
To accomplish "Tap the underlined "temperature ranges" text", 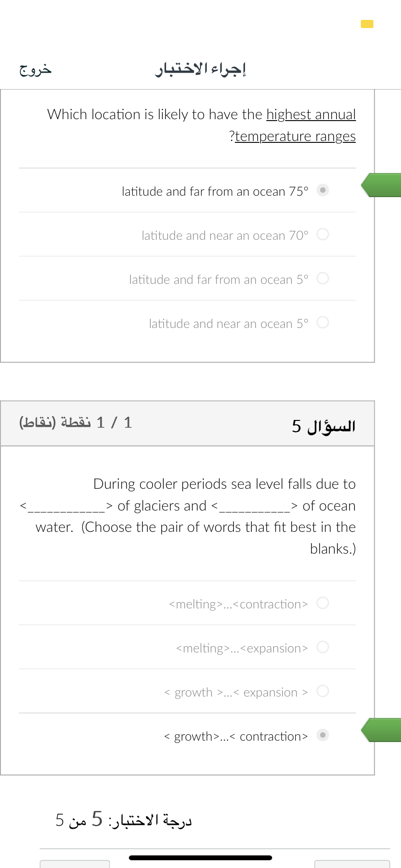I will (x=295, y=136).
